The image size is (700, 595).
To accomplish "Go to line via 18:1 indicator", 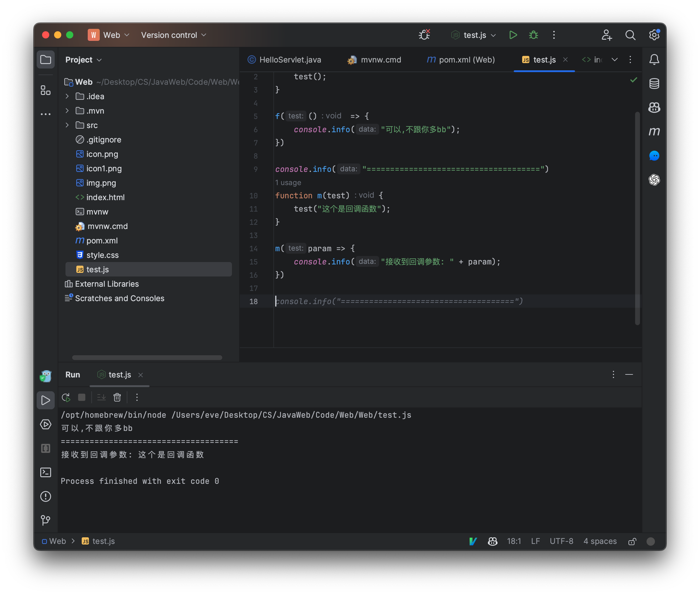I will tap(514, 542).
